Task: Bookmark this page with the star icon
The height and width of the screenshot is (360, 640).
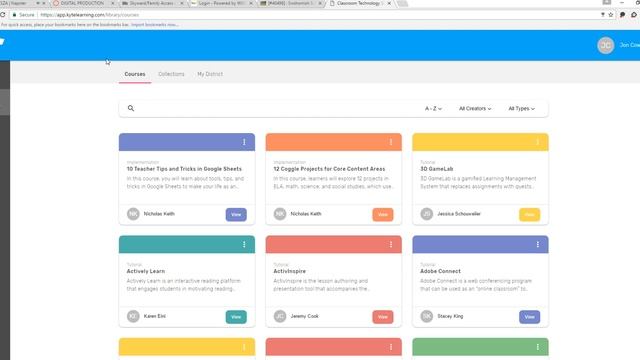Action: click(x=611, y=15)
